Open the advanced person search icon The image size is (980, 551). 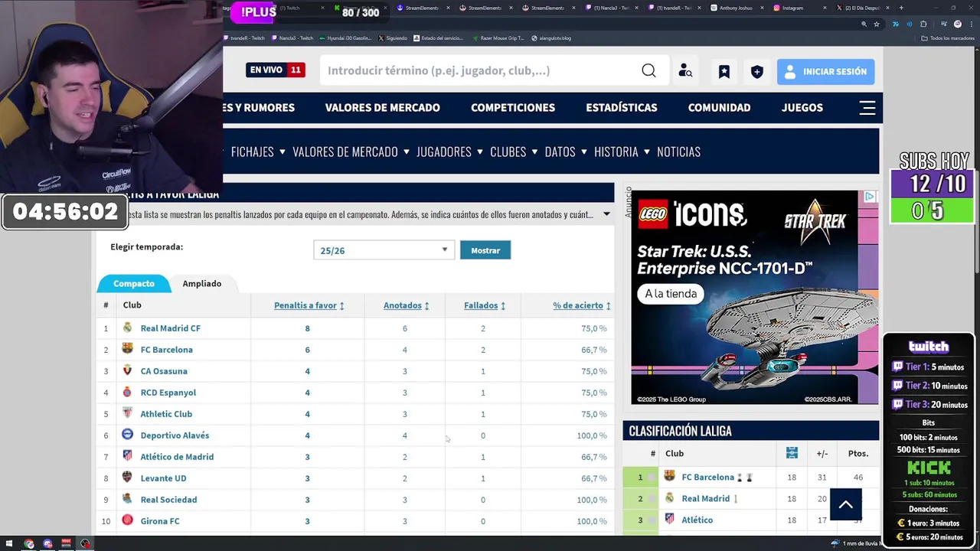click(685, 71)
